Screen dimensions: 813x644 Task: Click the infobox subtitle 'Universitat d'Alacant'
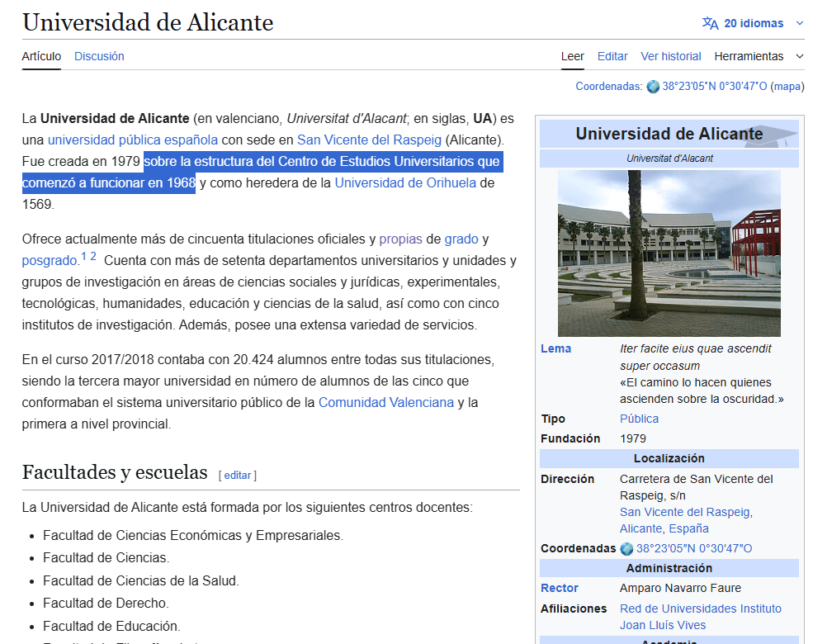[669, 159]
